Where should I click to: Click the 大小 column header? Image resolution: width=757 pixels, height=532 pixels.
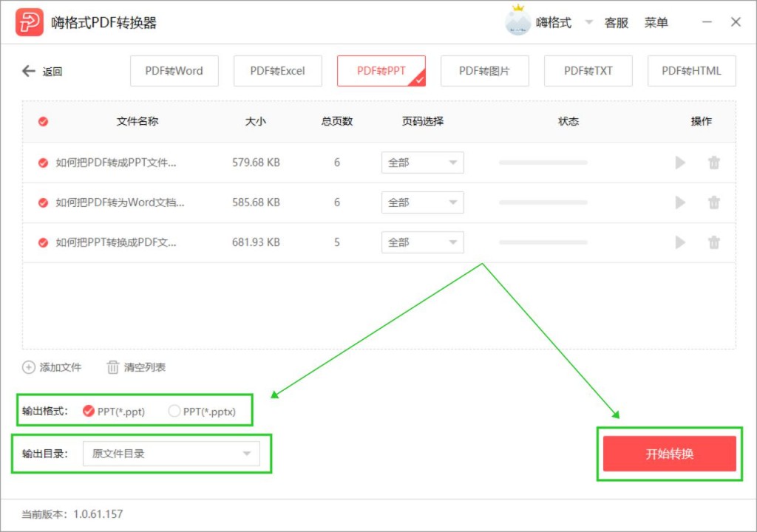(255, 121)
